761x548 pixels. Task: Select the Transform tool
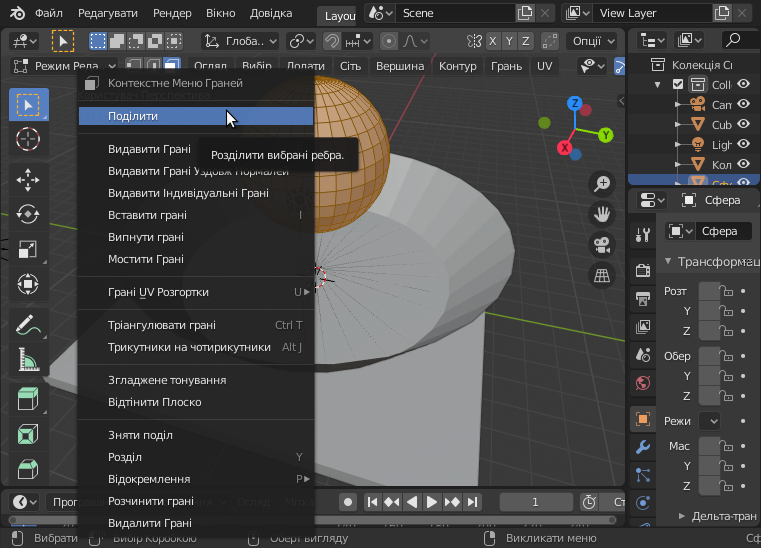(28, 284)
